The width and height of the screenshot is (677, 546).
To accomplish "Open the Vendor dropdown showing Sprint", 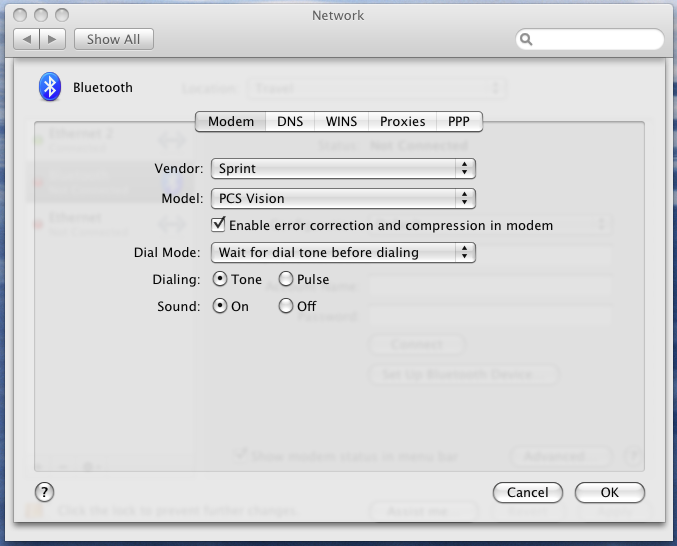I will 343,168.
